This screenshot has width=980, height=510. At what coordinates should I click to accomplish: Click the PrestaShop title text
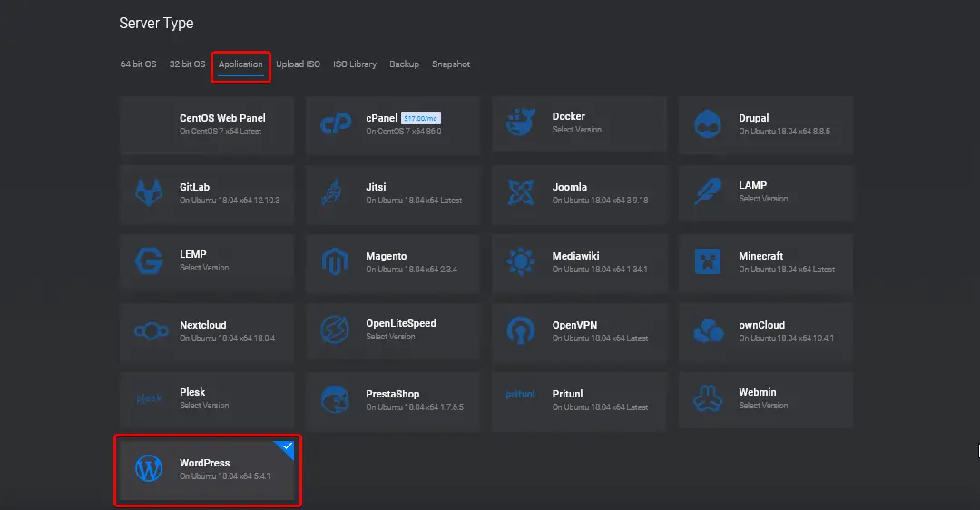point(393,395)
